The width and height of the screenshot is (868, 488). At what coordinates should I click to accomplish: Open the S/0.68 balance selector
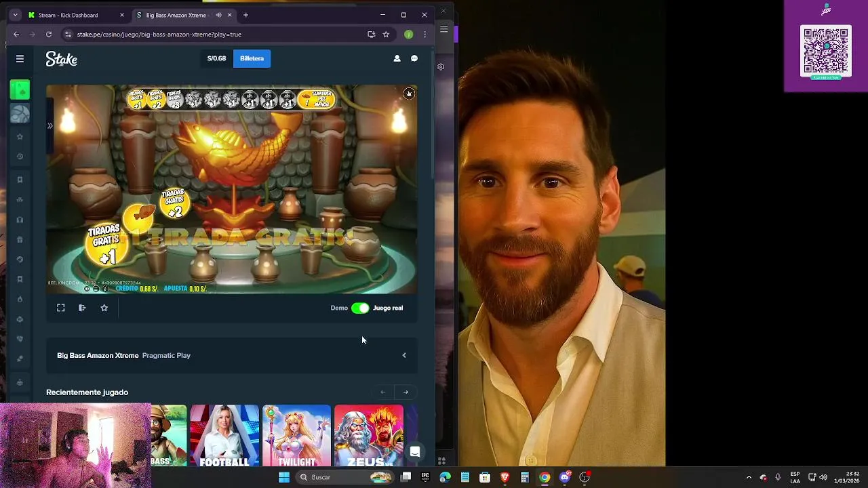(x=216, y=58)
